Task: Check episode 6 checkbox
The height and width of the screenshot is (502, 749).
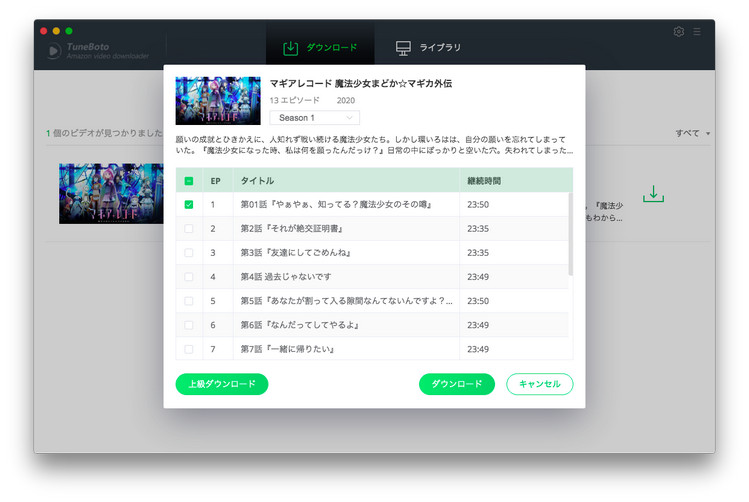Action: coord(189,325)
